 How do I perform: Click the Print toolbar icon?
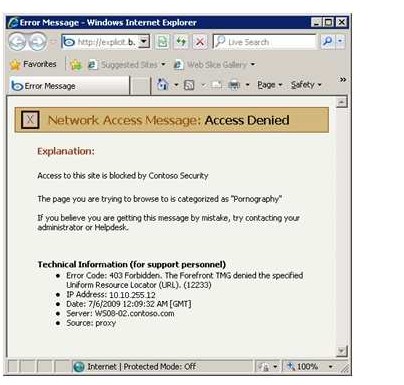tap(234, 85)
